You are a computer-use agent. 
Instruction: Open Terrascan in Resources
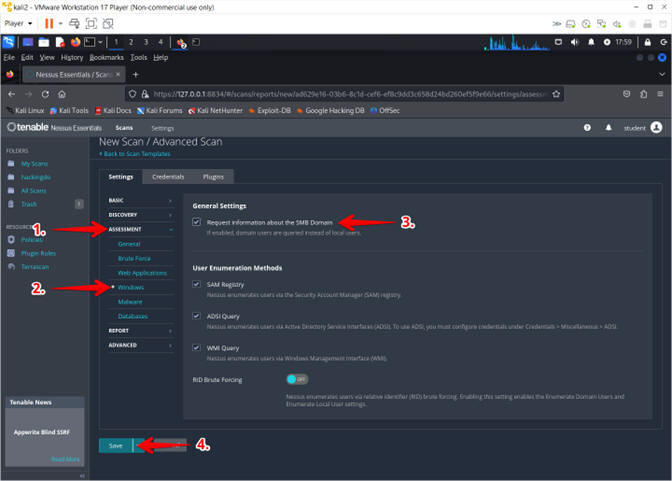(x=35, y=267)
